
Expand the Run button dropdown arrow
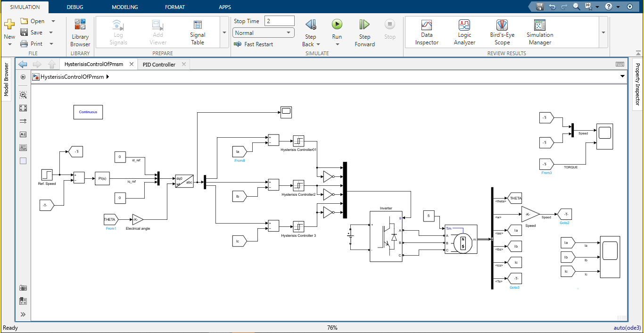click(337, 44)
